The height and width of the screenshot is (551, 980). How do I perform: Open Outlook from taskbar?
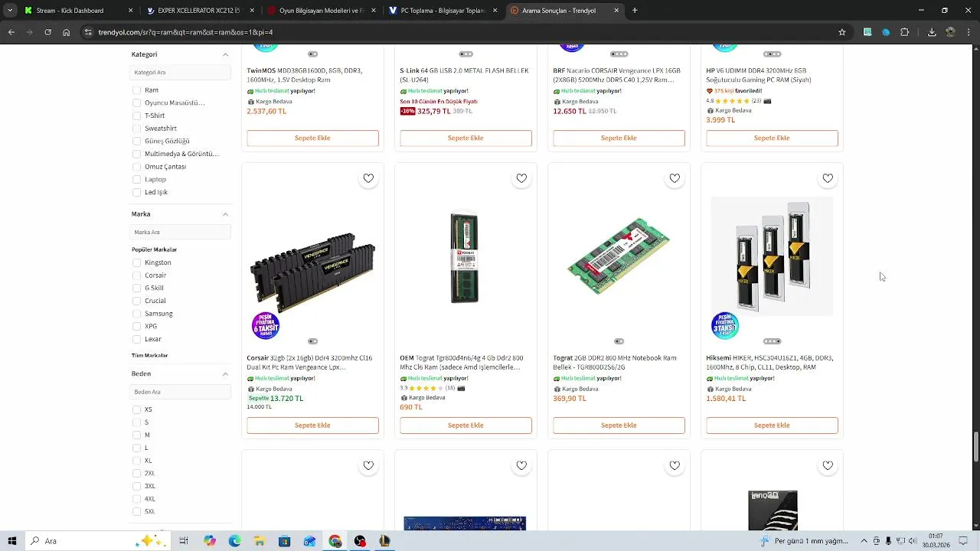click(x=309, y=541)
